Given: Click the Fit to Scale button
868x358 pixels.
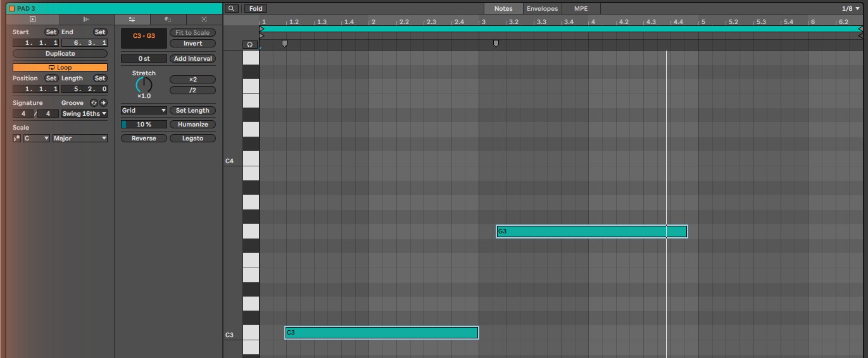Looking at the screenshot, I should click(x=192, y=32).
